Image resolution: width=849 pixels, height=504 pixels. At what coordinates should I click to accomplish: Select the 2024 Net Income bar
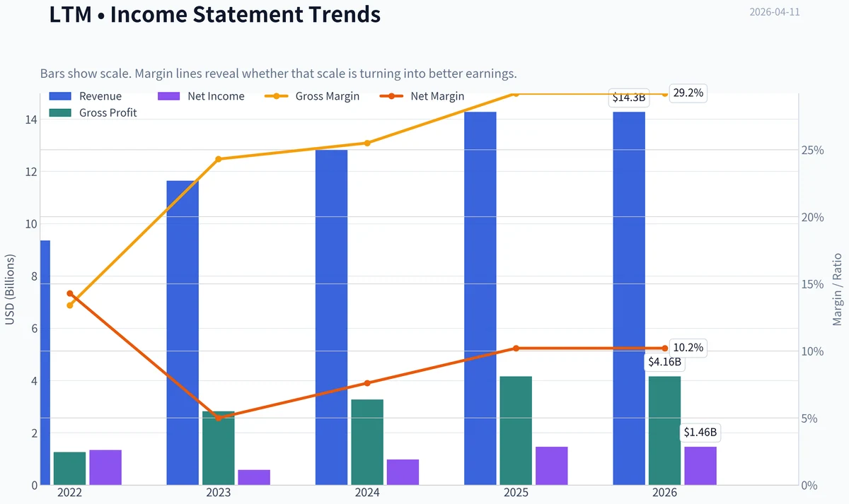pos(403,472)
